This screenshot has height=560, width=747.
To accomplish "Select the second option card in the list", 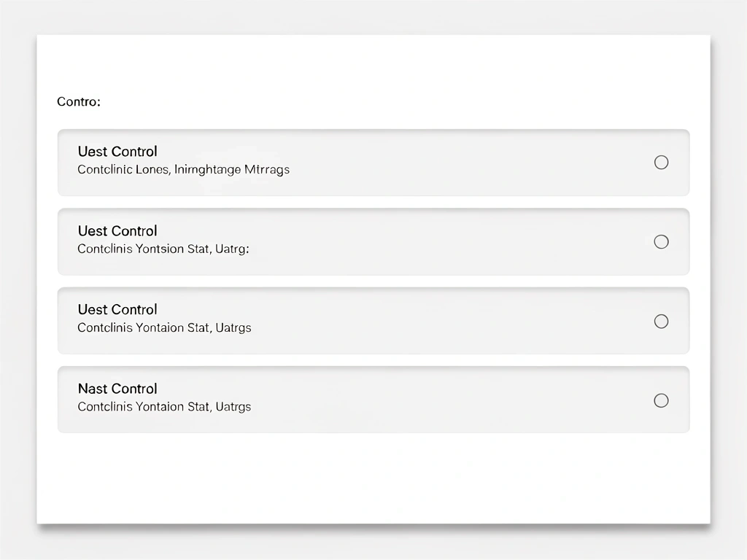I will click(x=373, y=241).
